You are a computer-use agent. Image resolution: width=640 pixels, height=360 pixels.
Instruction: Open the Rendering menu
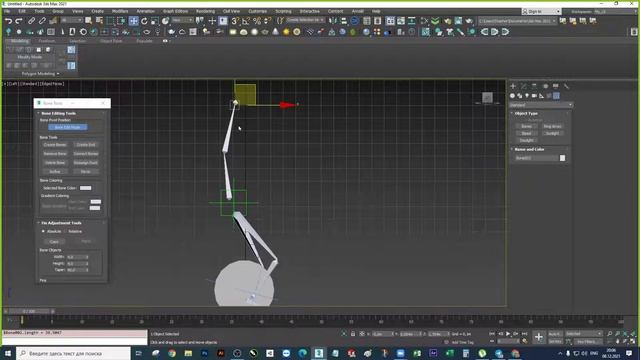pyautogui.click(x=205, y=11)
